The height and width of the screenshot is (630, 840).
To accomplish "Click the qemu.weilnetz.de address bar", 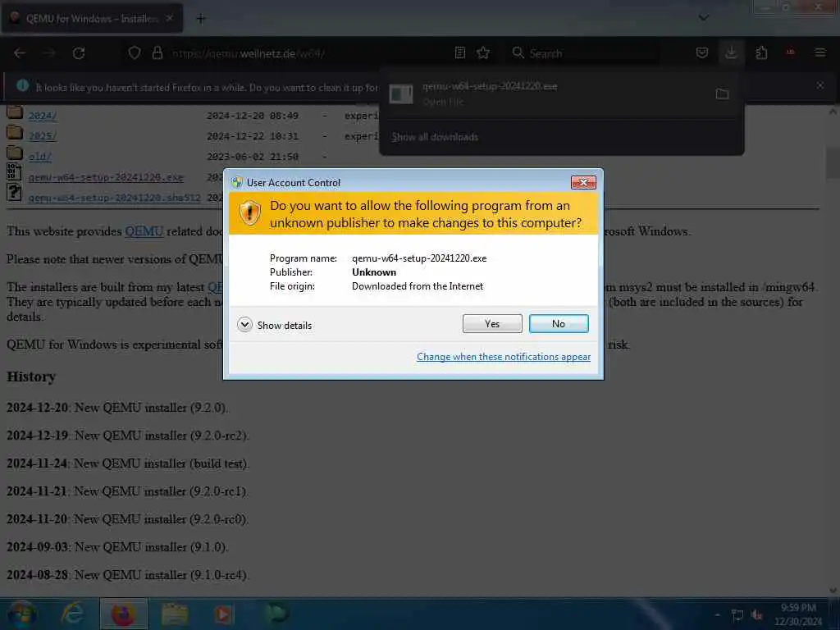I will [308, 53].
